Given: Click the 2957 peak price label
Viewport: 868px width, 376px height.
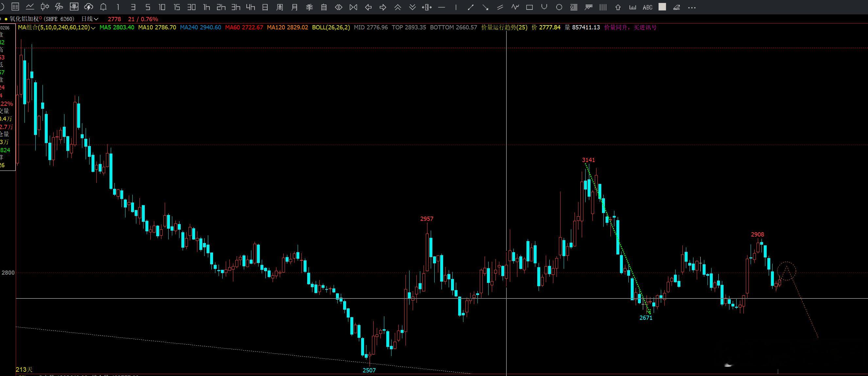Looking at the screenshot, I should tap(426, 219).
